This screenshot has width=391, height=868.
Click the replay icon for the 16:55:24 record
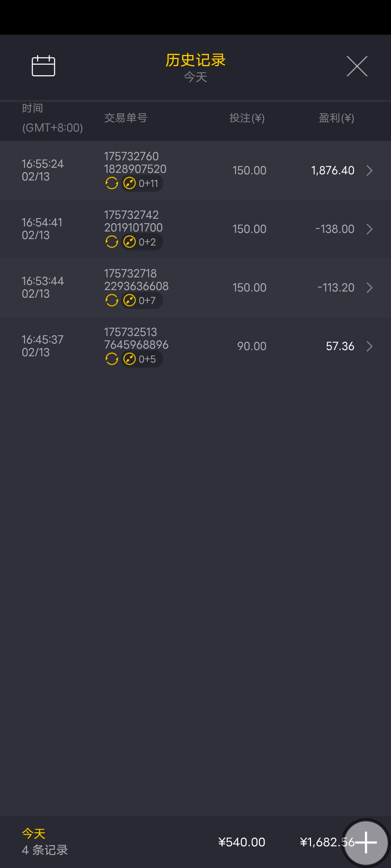[x=112, y=183]
